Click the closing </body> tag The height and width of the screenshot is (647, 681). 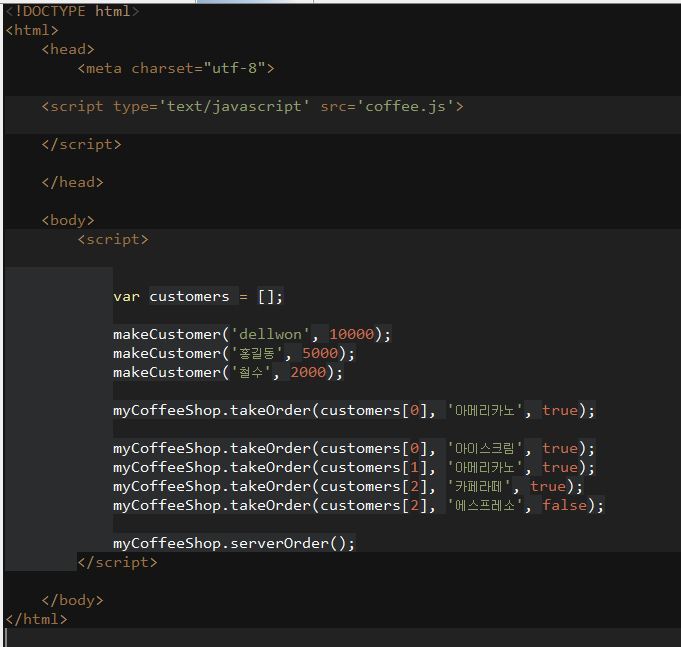click(x=73, y=601)
